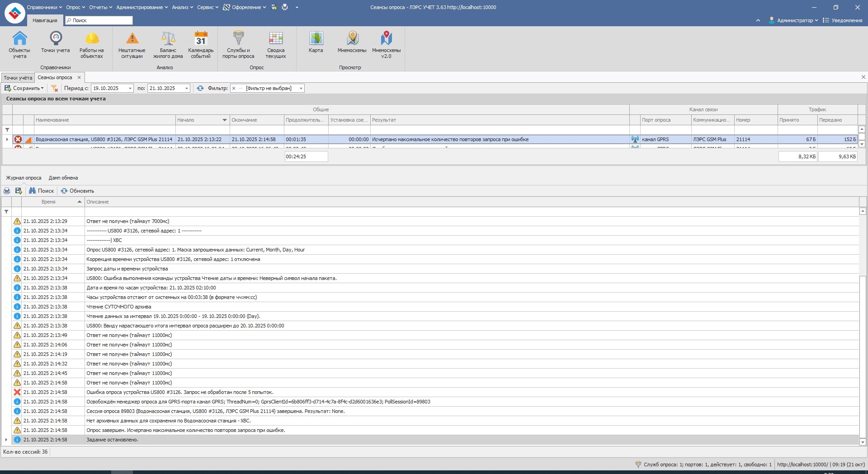
Task: Open Нештатные ситуации warning icon
Action: pyautogui.click(x=132, y=44)
